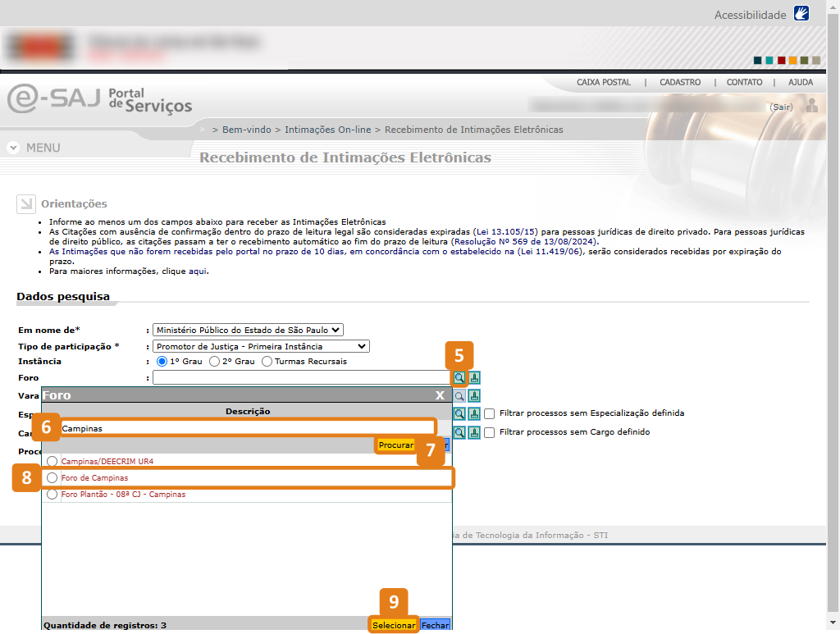This screenshot has height=634, width=840.
Task: Select the 2º Grau radio button
Action: tap(215, 362)
